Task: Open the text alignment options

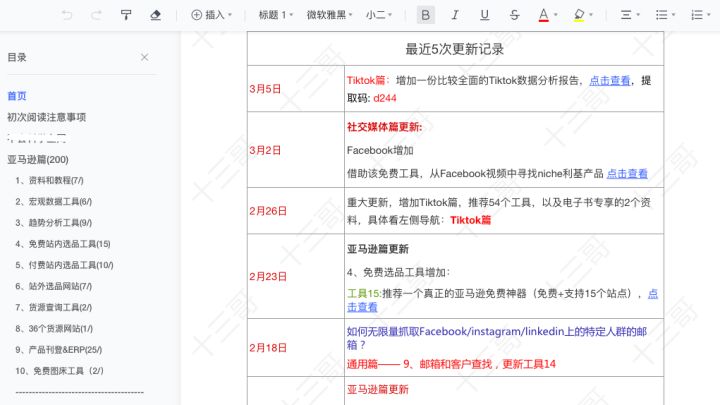Action: tap(630, 15)
